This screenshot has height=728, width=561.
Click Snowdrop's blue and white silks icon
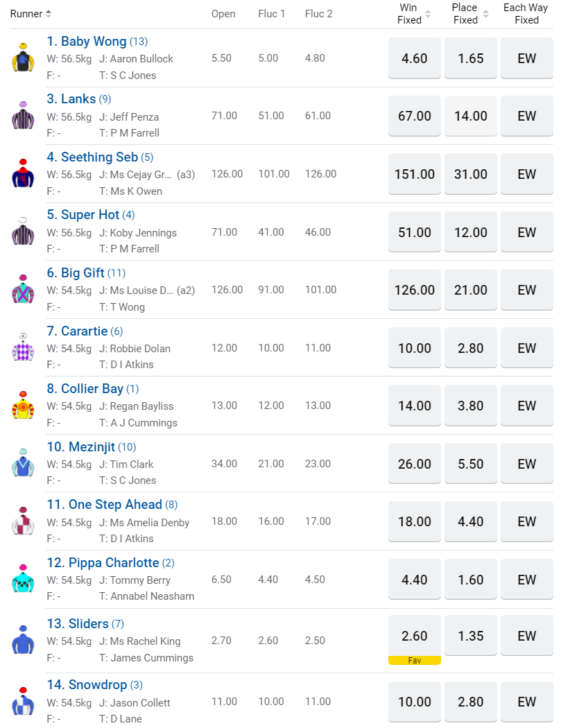coord(23,702)
